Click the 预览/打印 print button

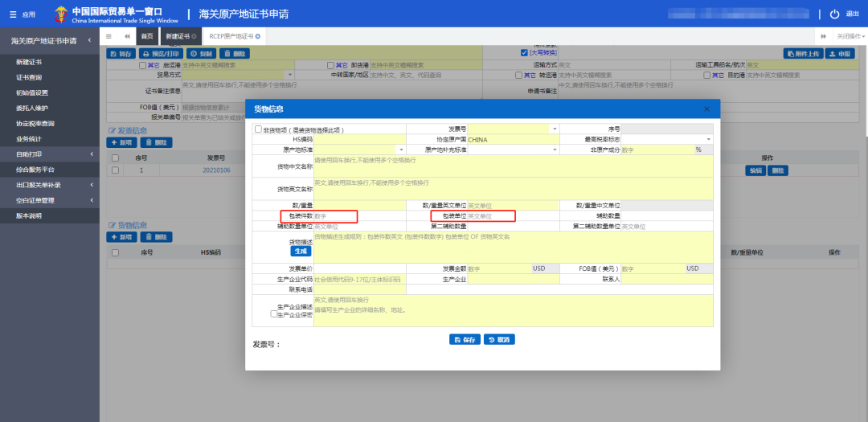162,53
